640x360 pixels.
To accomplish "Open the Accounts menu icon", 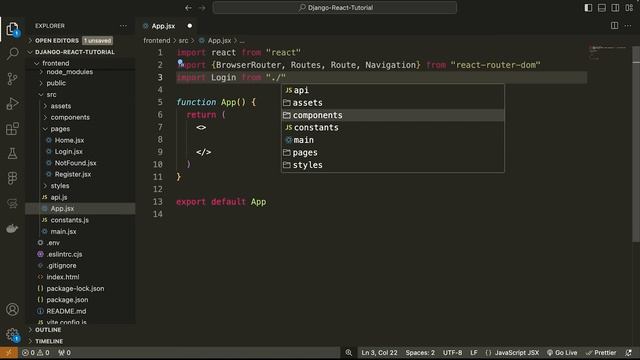I will tap(12, 309).
